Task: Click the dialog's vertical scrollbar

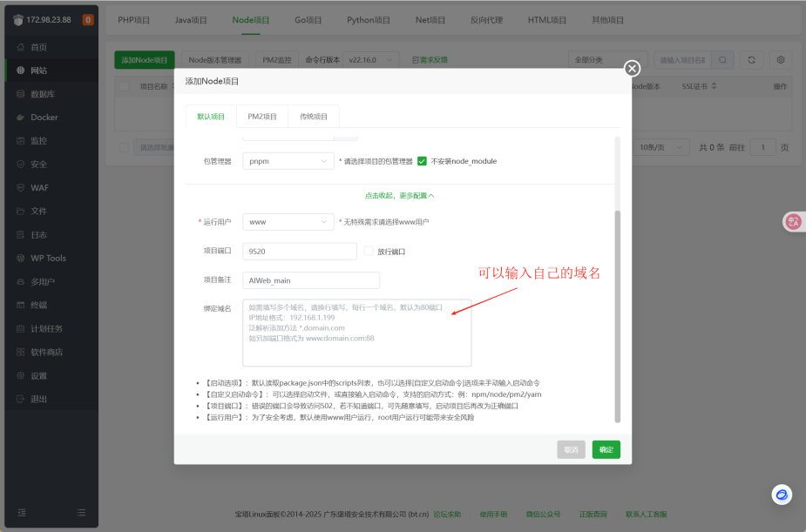Action: pyautogui.click(x=617, y=316)
